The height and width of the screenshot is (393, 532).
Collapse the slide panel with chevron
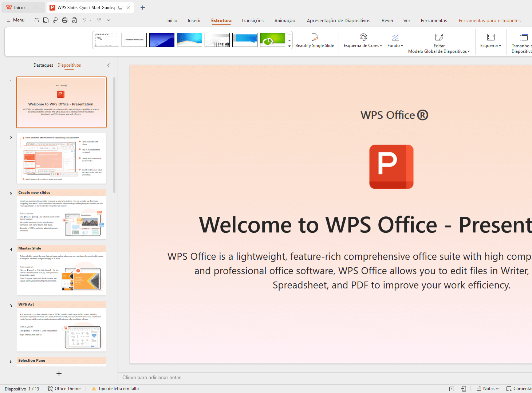(x=109, y=65)
